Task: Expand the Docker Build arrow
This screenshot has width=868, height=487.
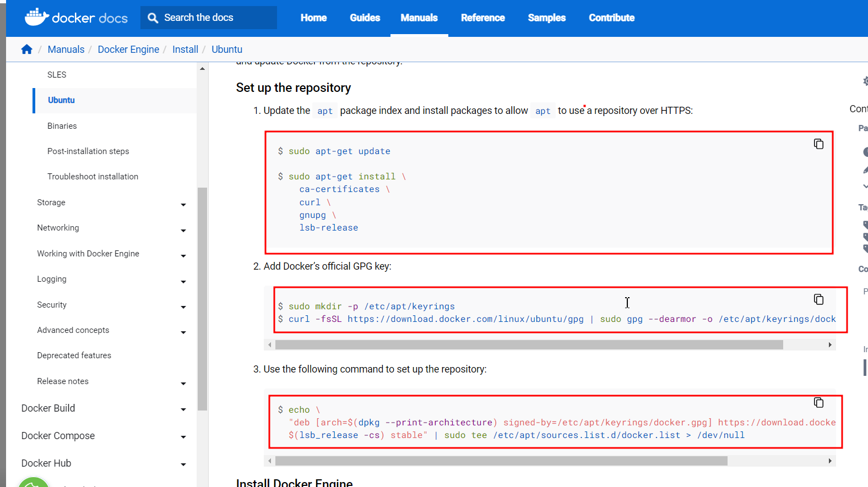Action: [x=183, y=410]
